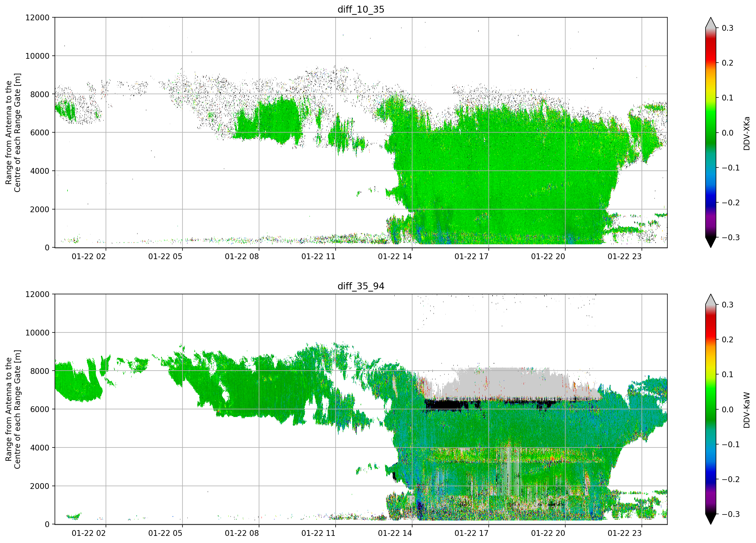Click the 01-22 02 tick label on top plot
Image resolution: width=756 pixels, height=543 pixels.
89,256
